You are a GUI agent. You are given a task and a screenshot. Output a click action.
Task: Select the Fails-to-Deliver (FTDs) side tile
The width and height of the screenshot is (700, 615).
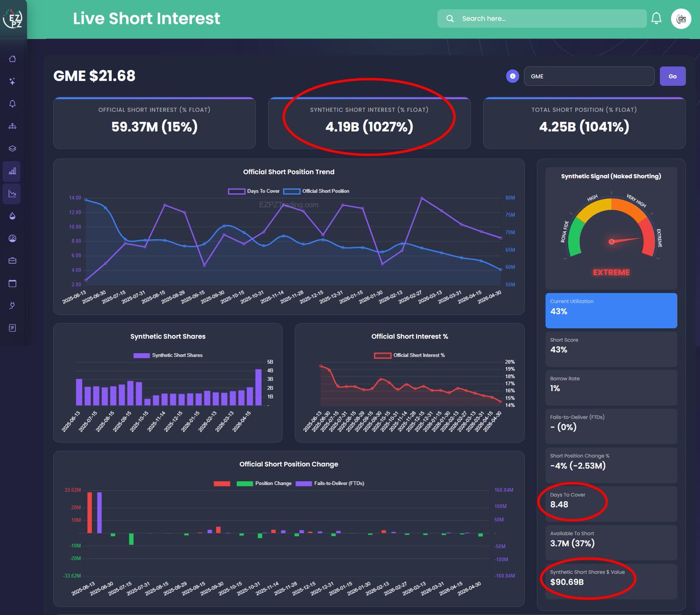pyautogui.click(x=611, y=426)
